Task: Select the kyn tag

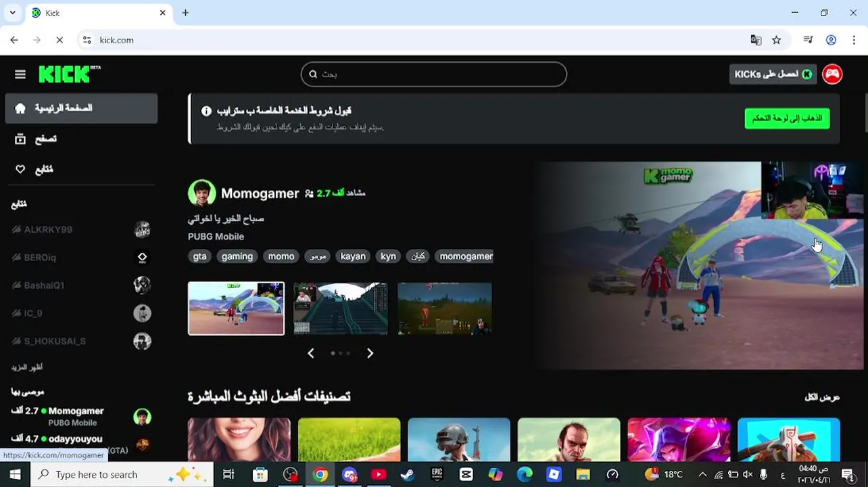Action: point(388,256)
